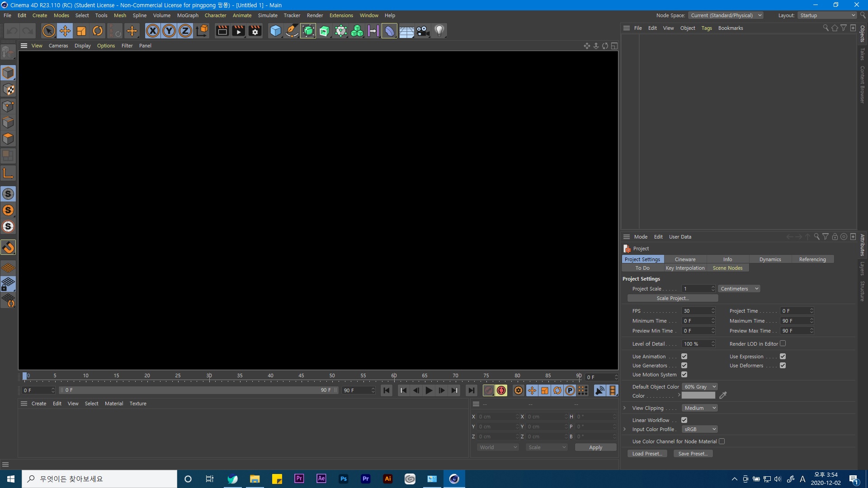Image resolution: width=868 pixels, height=488 pixels.
Task: Click the Volume Builder icon
Action: 357,31
